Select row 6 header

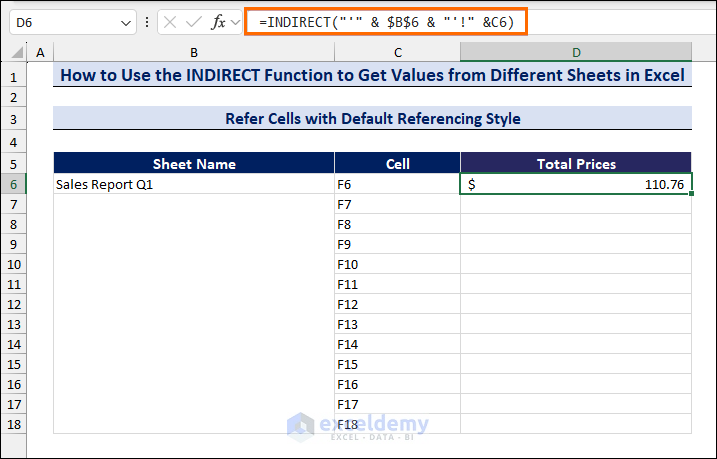[15, 184]
